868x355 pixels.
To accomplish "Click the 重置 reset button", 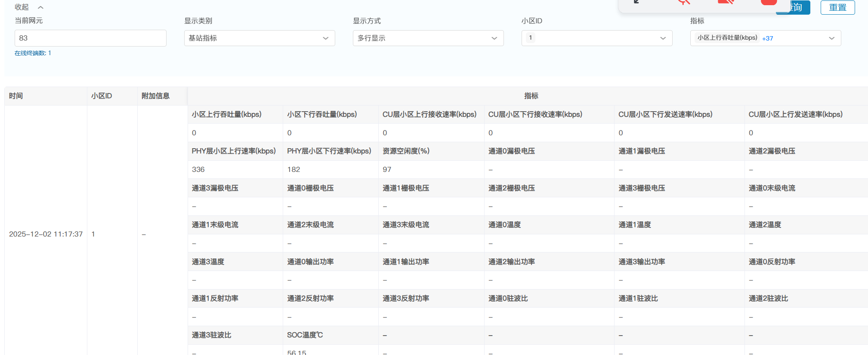I will point(837,7).
